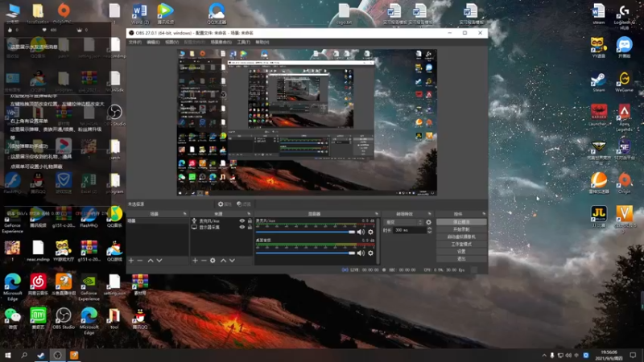Open 设置 settings button in controls

point(461,252)
